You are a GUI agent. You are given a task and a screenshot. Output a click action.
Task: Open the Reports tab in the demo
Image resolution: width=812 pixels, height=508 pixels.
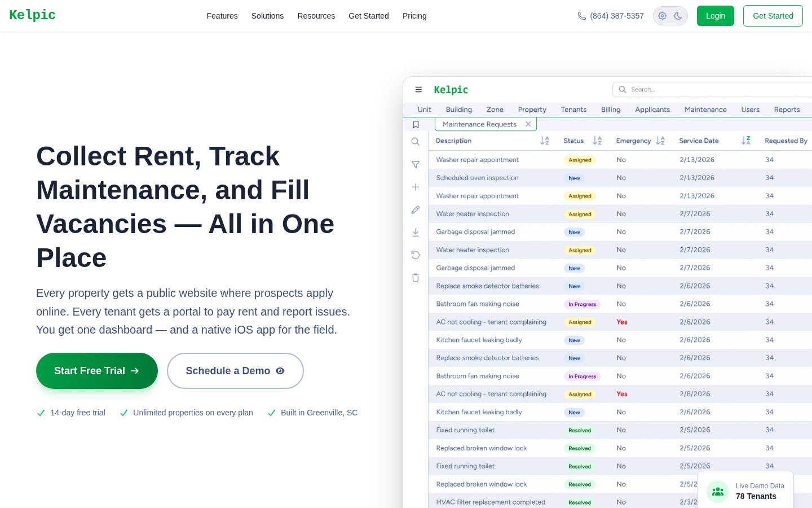pos(787,110)
